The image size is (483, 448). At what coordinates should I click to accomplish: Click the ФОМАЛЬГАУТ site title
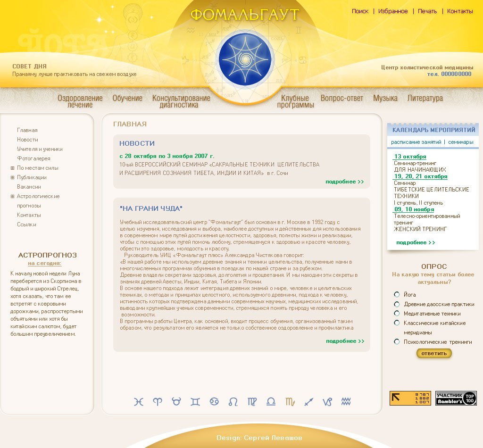click(x=245, y=14)
